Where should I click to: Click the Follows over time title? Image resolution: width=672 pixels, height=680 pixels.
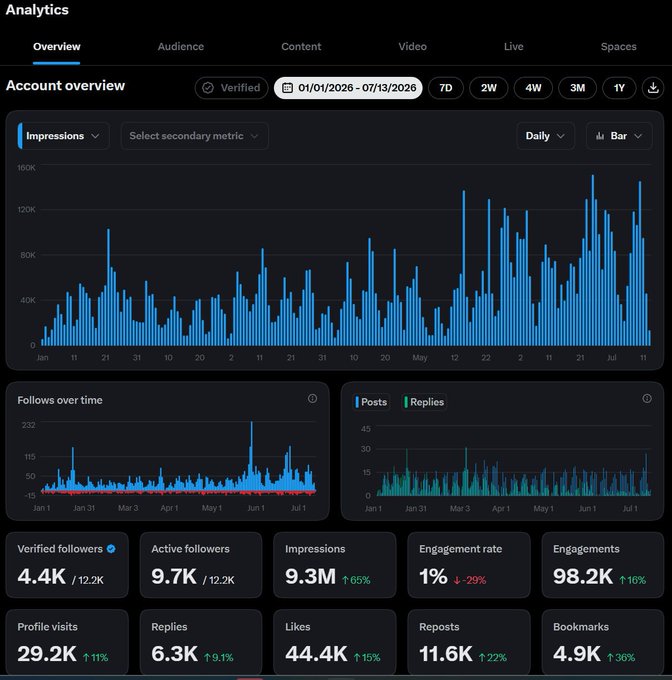(60, 400)
